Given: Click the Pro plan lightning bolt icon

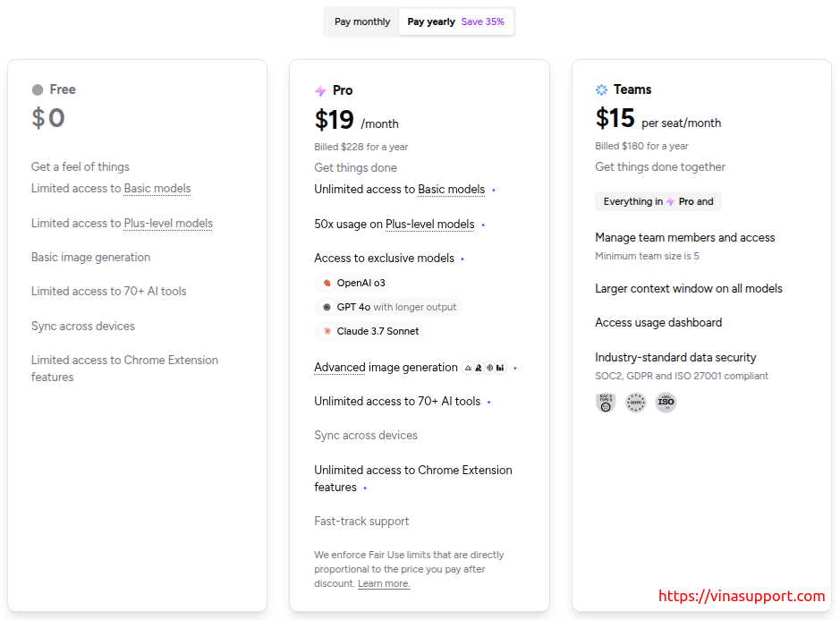Looking at the screenshot, I should pos(320,90).
